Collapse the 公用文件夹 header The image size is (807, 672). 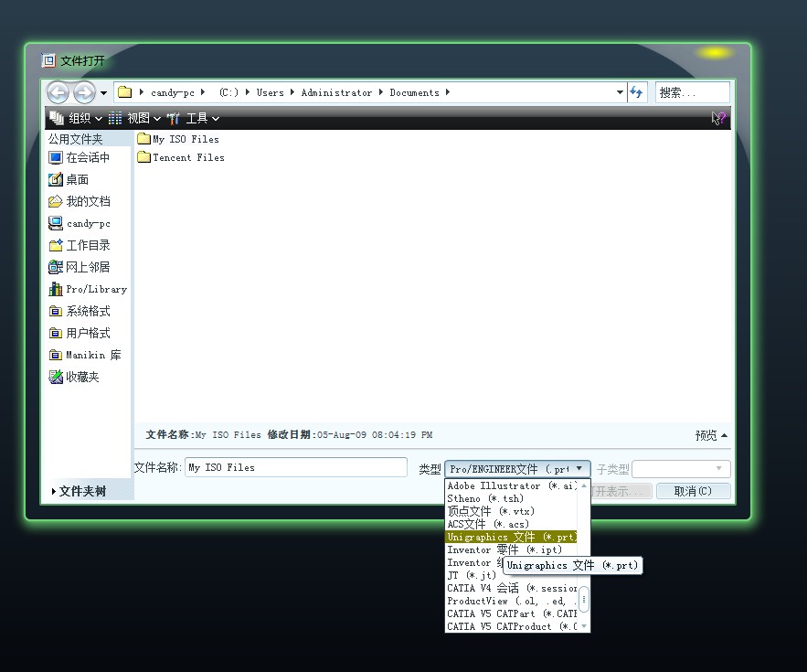tap(76, 139)
